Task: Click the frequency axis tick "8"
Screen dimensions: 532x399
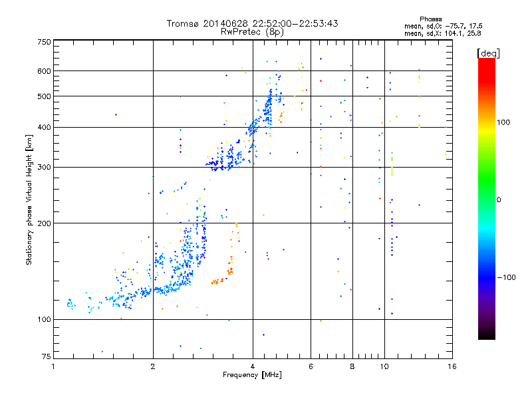Action: (x=352, y=366)
